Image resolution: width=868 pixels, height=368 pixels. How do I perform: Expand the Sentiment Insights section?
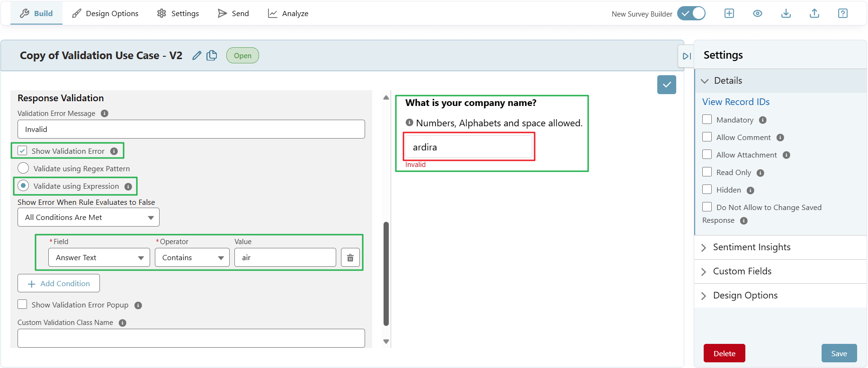[780, 247]
